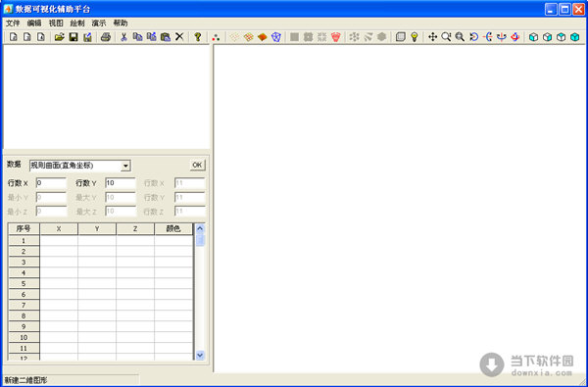Viewport: 588px width, 387px height.
Task: Click the table's scroll down arrow
Action: 200,355
